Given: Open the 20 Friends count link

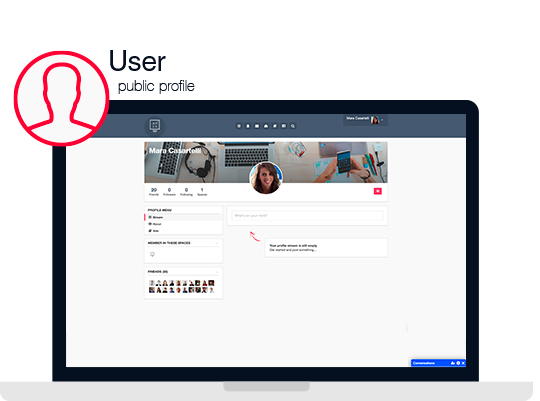Looking at the screenshot, I should click(x=154, y=192).
